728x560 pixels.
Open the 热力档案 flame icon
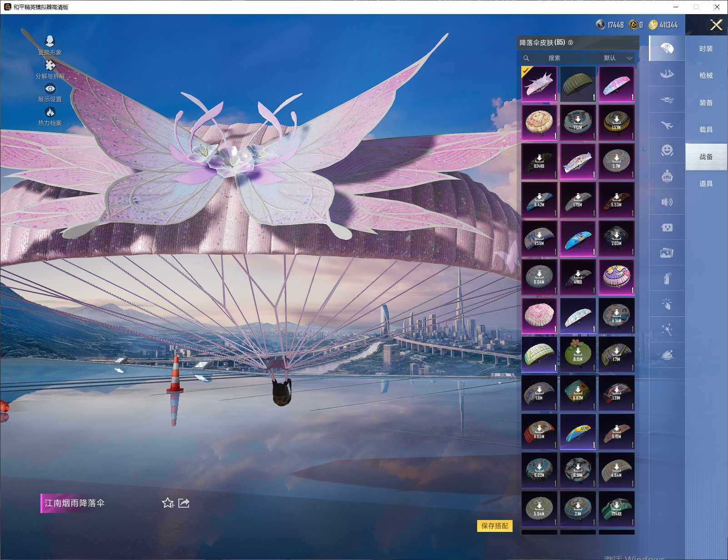coord(50,112)
